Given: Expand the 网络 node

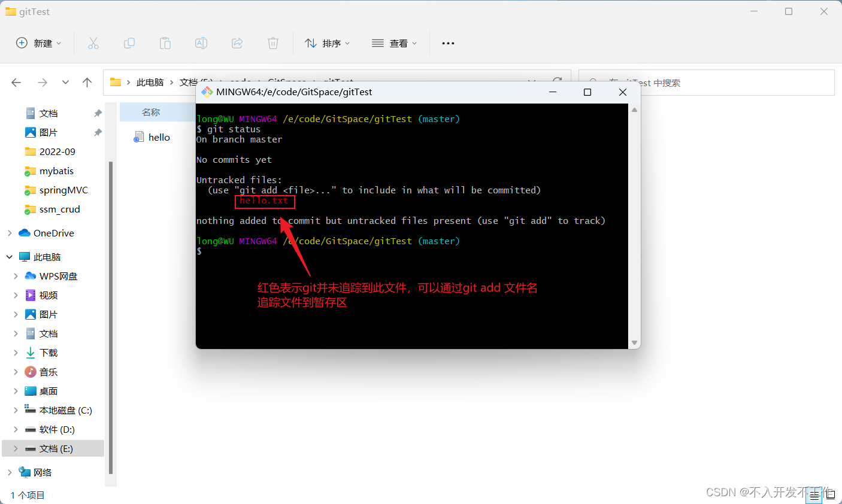Looking at the screenshot, I should [x=10, y=472].
